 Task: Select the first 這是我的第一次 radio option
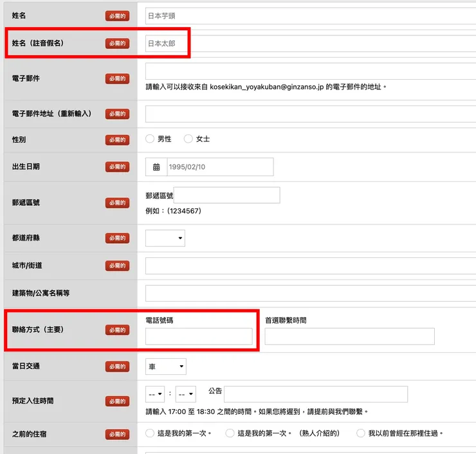pos(150,433)
